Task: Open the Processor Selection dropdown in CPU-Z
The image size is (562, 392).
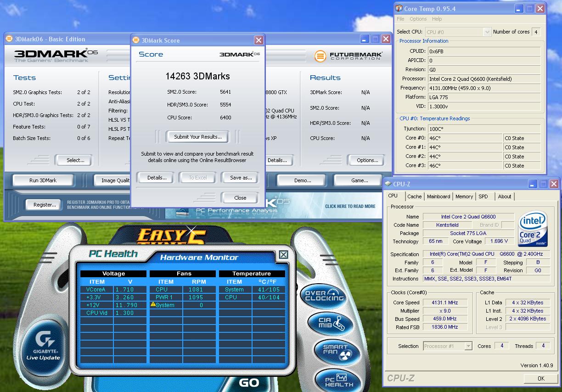Action: tap(468, 346)
